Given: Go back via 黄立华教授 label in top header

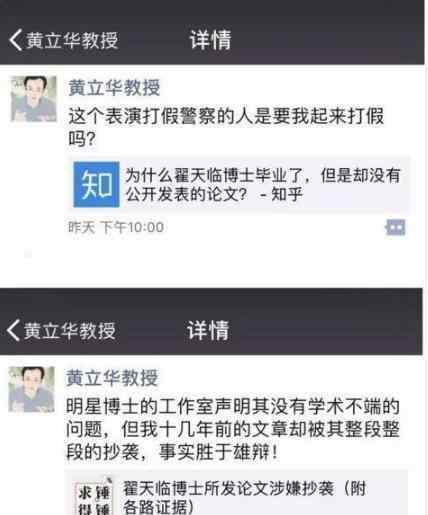Looking at the screenshot, I should (x=72, y=40).
